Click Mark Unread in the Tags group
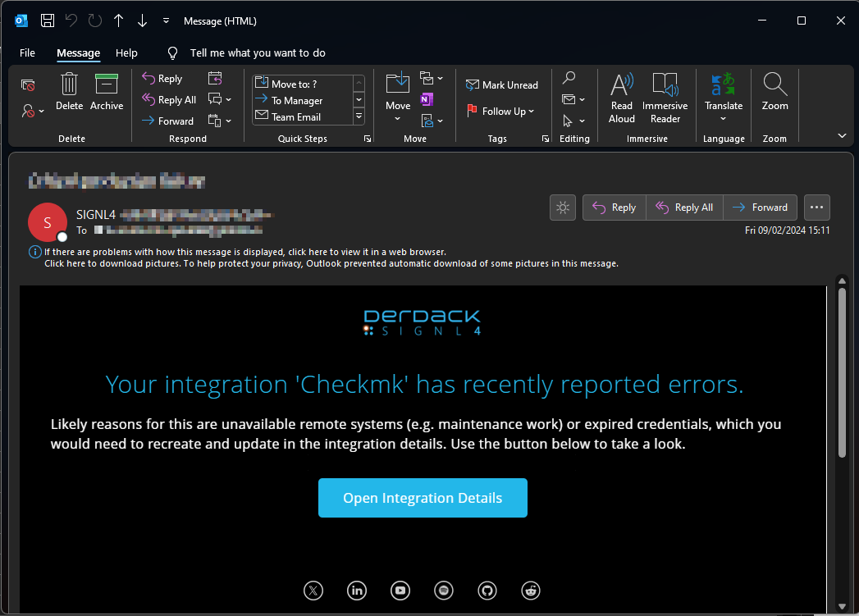The image size is (859, 616). coord(502,84)
